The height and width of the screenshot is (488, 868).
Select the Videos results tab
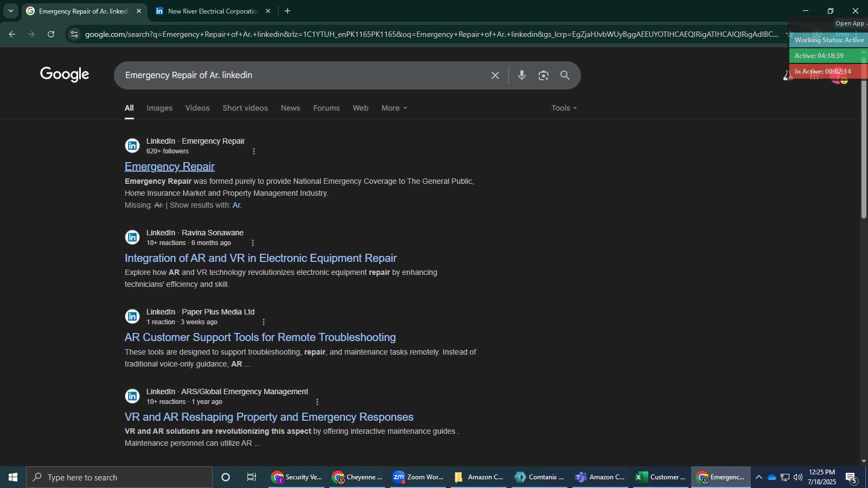click(x=197, y=108)
